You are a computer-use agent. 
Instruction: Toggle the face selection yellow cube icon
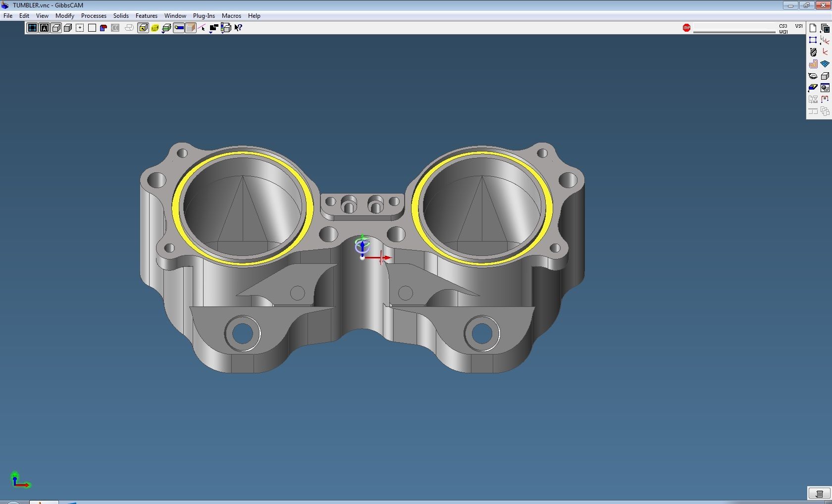(143, 28)
